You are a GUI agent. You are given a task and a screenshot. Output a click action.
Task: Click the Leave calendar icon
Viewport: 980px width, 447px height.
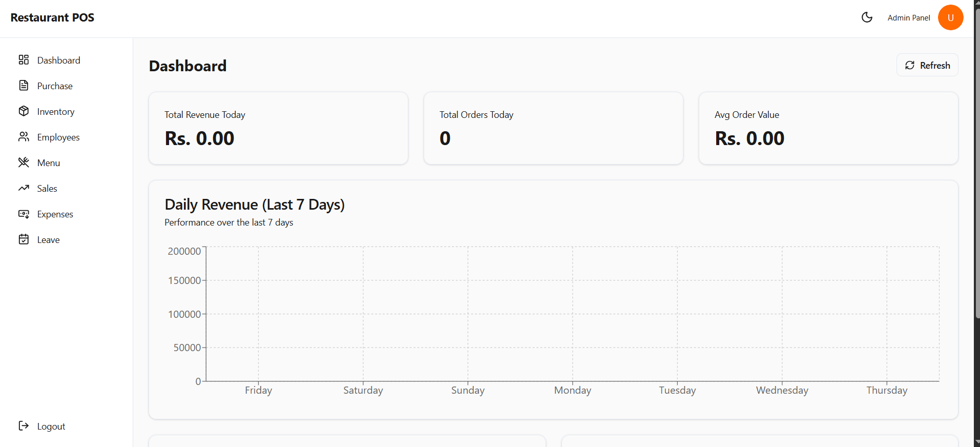pos(24,239)
